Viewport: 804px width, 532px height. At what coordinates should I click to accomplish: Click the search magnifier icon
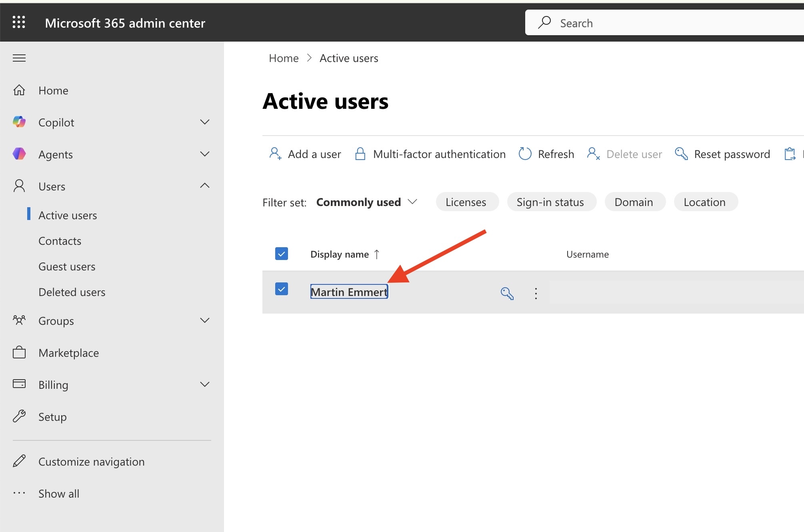tap(544, 22)
